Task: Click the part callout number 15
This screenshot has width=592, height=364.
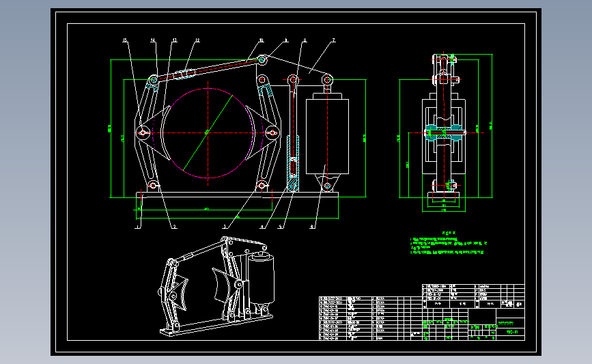Action: [x=125, y=40]
